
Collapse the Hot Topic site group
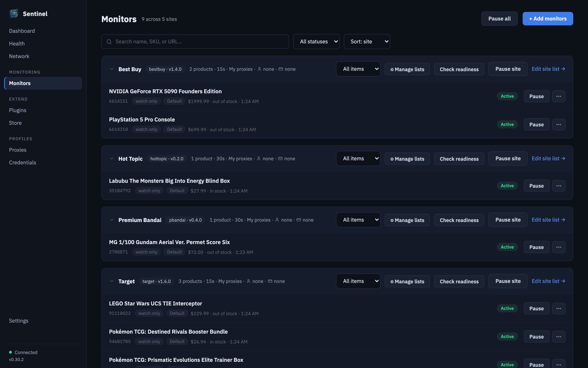(112, 158)
